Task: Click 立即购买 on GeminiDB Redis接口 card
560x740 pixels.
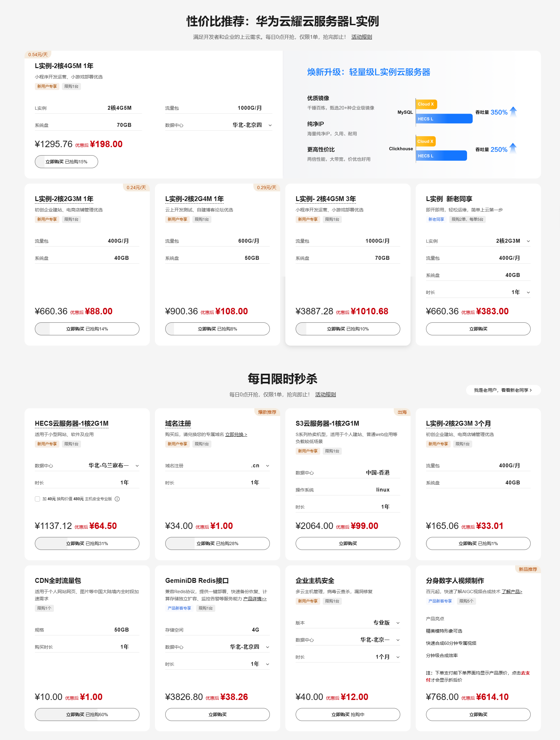Action: (x=218, y=714)
